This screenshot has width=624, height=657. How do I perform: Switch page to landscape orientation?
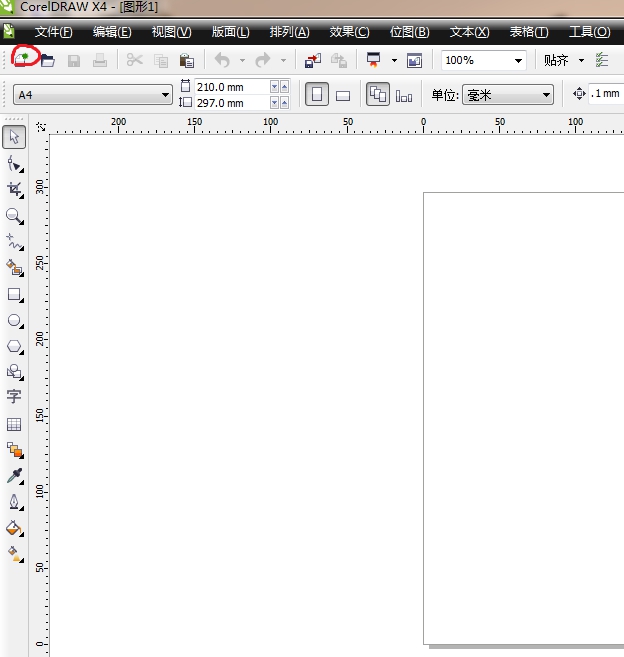tap(342, 95)
